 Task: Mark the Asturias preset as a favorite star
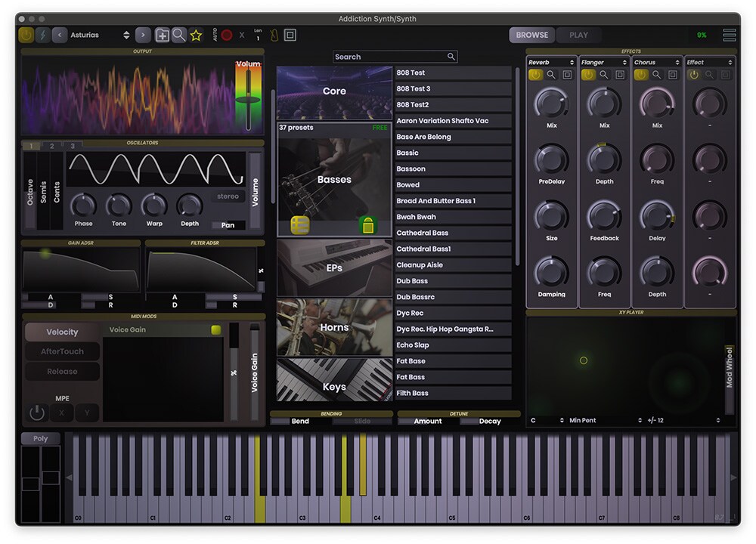(x=195, y=35)
